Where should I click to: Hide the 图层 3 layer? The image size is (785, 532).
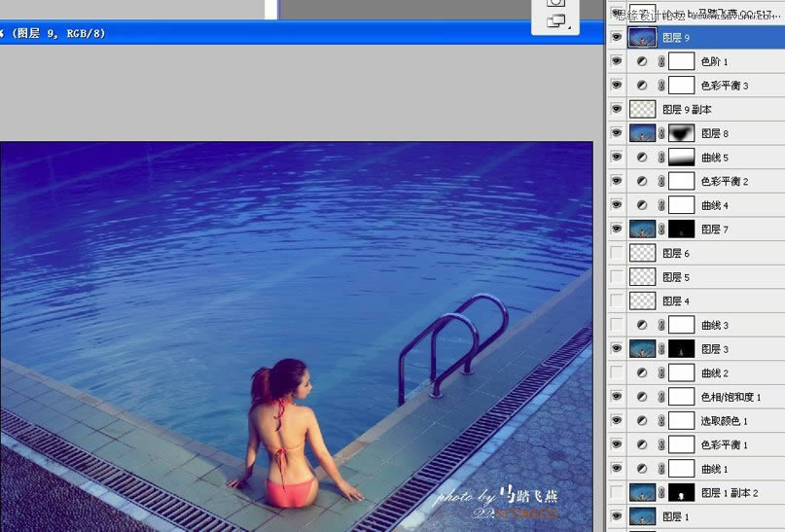click(x=616, y=348)
